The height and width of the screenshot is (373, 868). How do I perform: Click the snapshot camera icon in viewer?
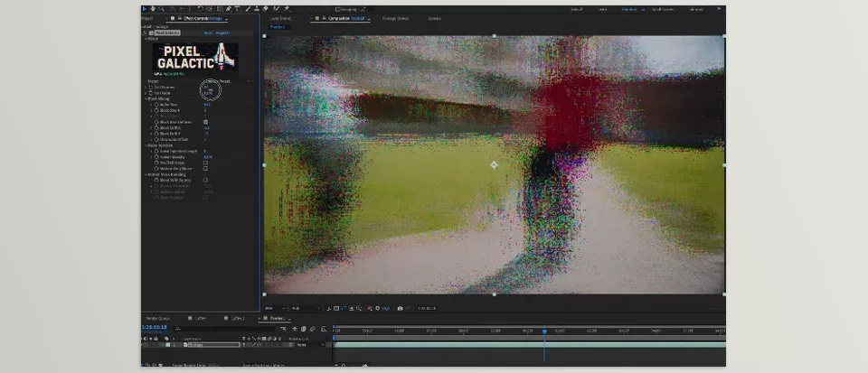pyautogui.click(x=400, y=308)
